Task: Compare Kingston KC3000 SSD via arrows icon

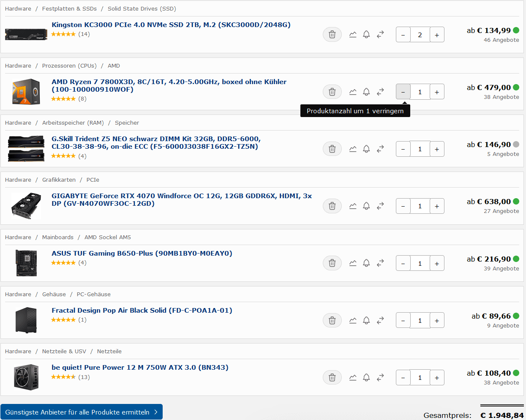Action: pos(380,35)
